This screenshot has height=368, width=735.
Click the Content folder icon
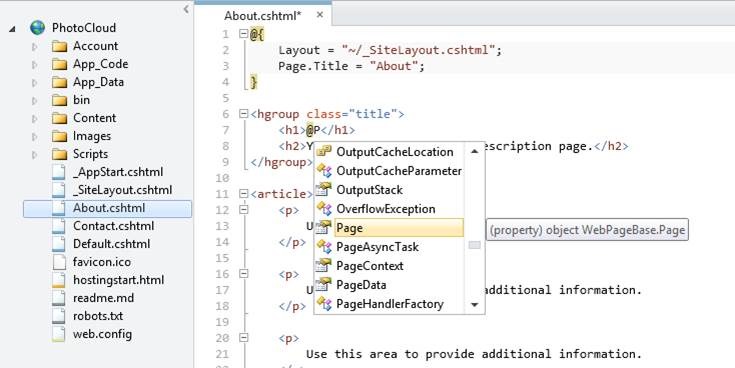[60, 118]
